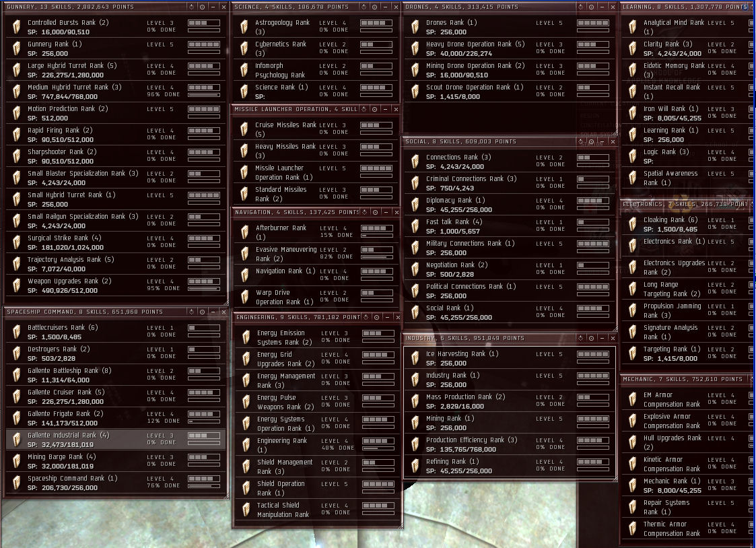This screenshot has height=548, width=756.
Task: Select the Propulsion Jamming Rank (3) skill
Action: tap(688, 310)
